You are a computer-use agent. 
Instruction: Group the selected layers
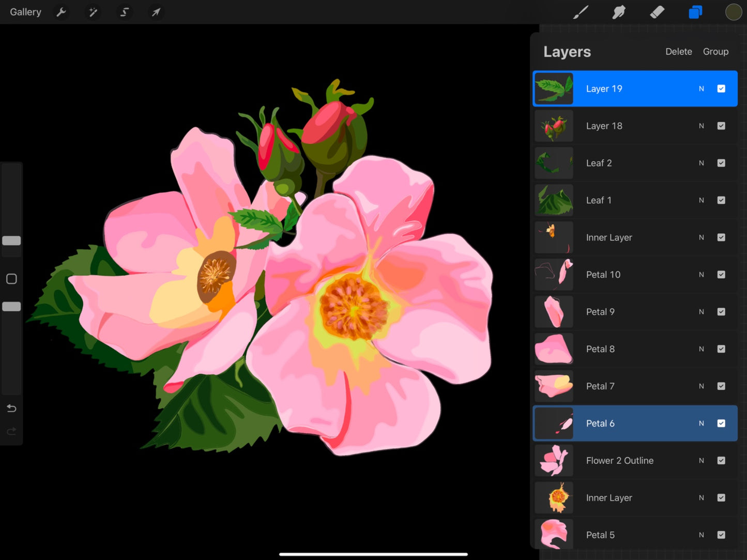(x=715, y=51)
